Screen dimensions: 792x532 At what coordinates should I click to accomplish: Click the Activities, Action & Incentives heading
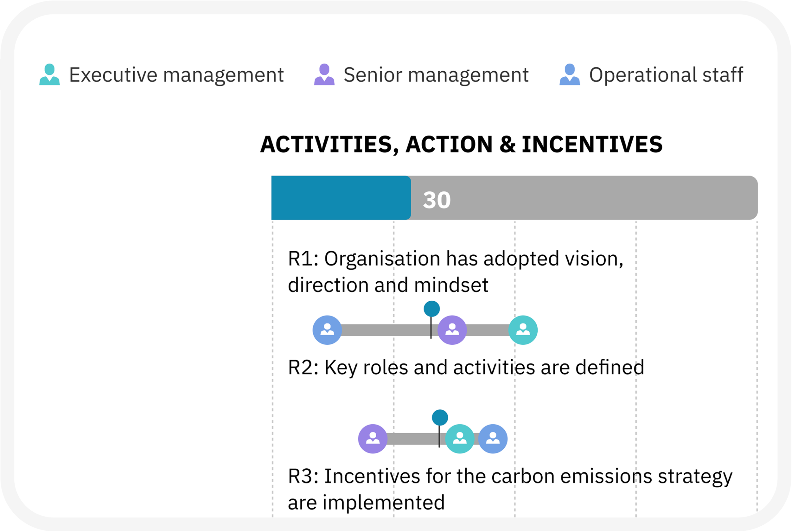tap(461, 145)
